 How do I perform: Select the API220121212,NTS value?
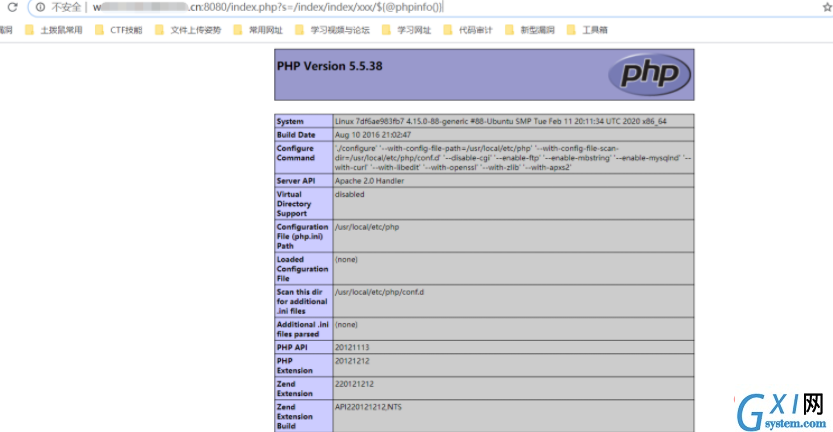coord(368,408)
